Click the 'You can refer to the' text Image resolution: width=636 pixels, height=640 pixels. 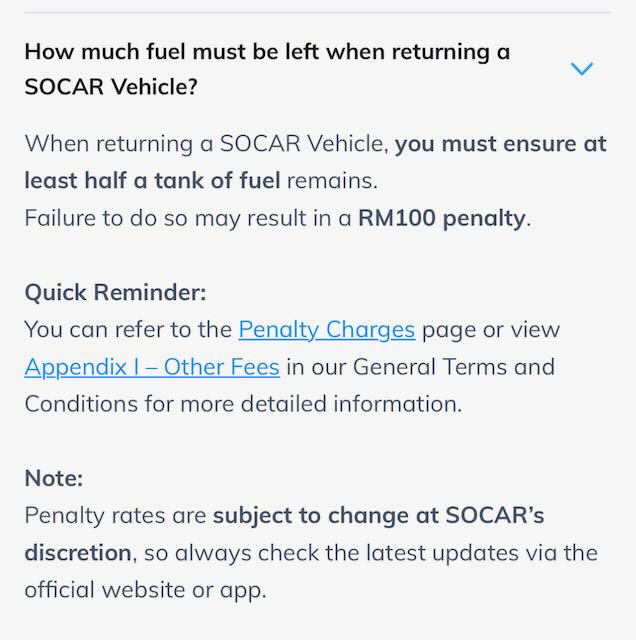[x=128, y=329]
